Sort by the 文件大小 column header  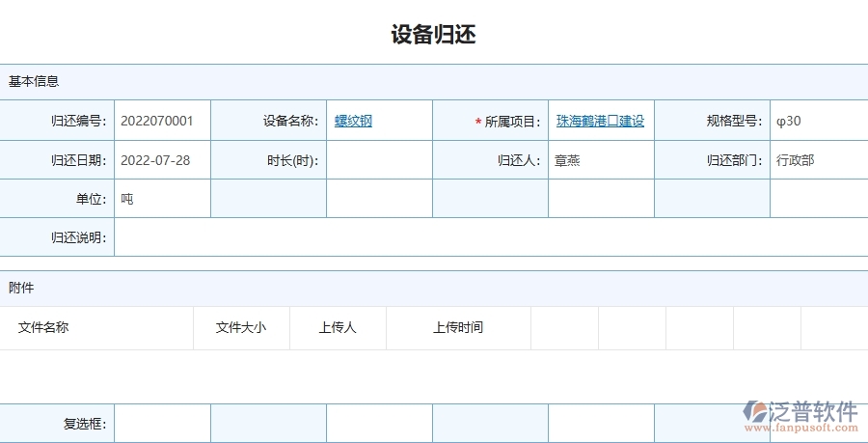(x=241, y=327)
